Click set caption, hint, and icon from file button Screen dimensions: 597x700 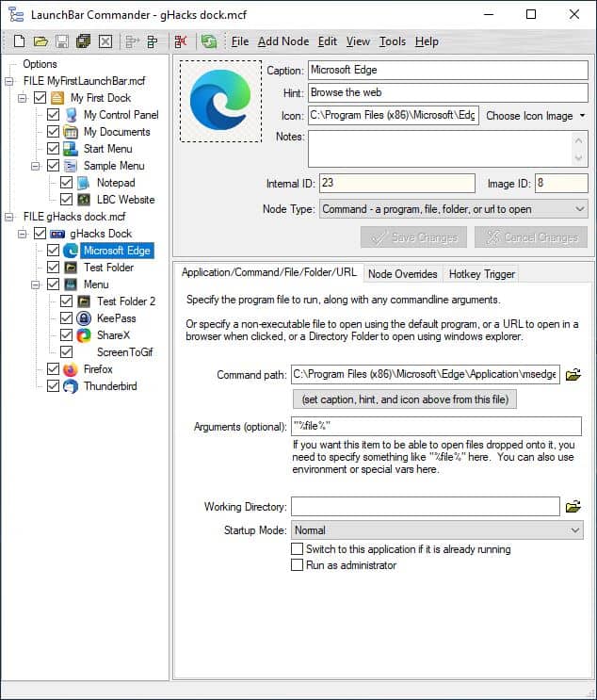point(405,399)
